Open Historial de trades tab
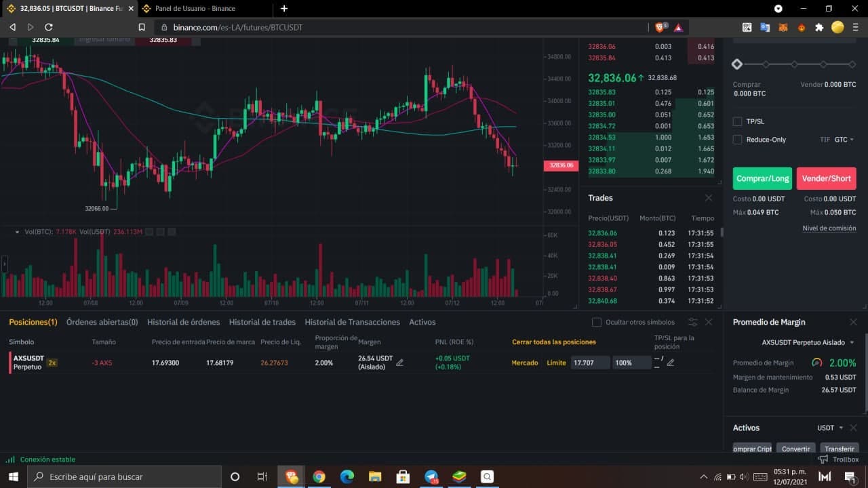The image size is (868, 488). [262, 322]
